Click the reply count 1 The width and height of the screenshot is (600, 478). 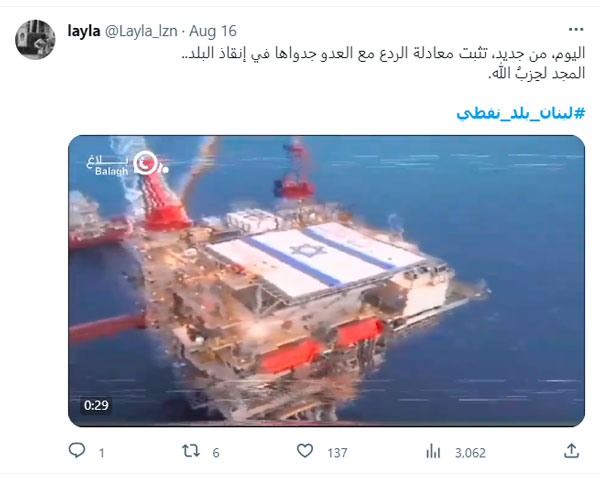tap(101, 453)
